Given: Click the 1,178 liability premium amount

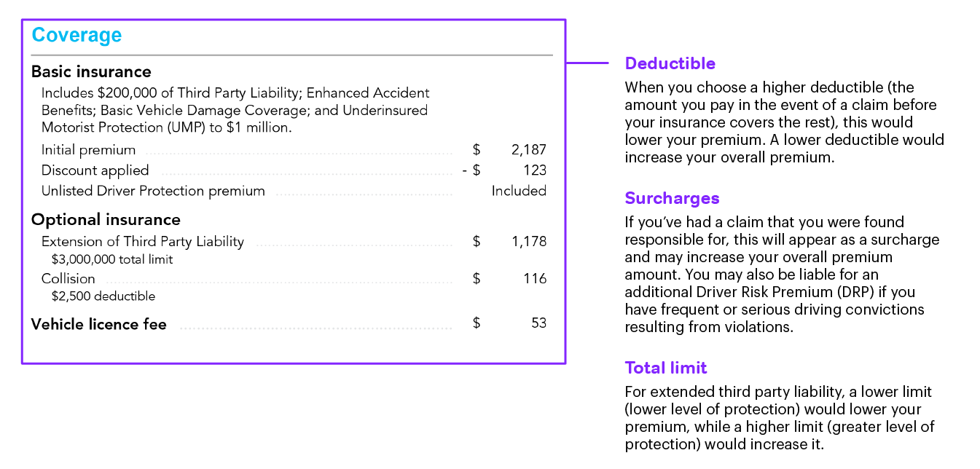Looking at the screenshot, I should [528, 242].
